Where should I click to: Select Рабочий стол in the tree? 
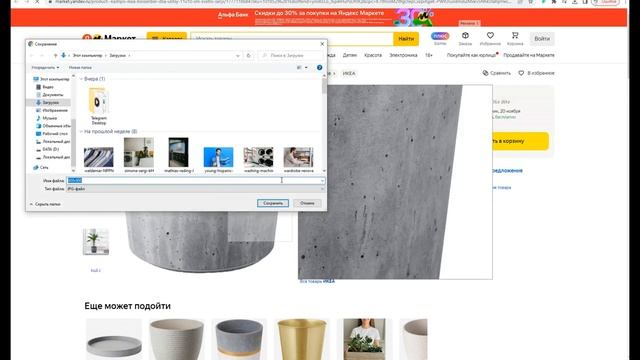tap(51, 133)
